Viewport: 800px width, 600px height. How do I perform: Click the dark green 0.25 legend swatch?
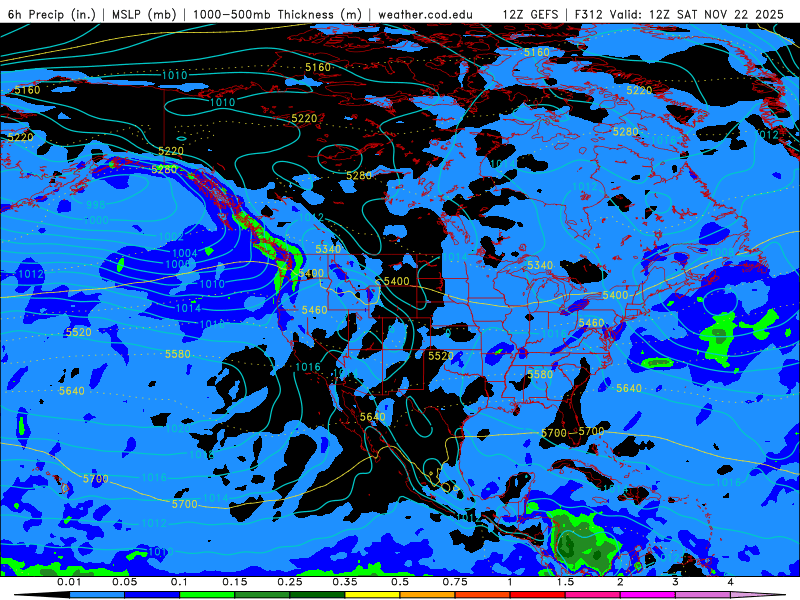pos(317,595)
